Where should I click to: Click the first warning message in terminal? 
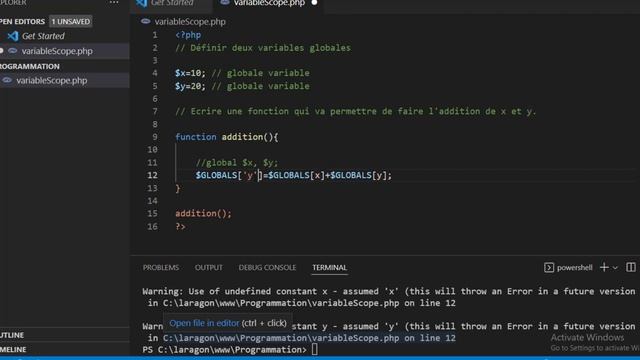coord(389,297)
